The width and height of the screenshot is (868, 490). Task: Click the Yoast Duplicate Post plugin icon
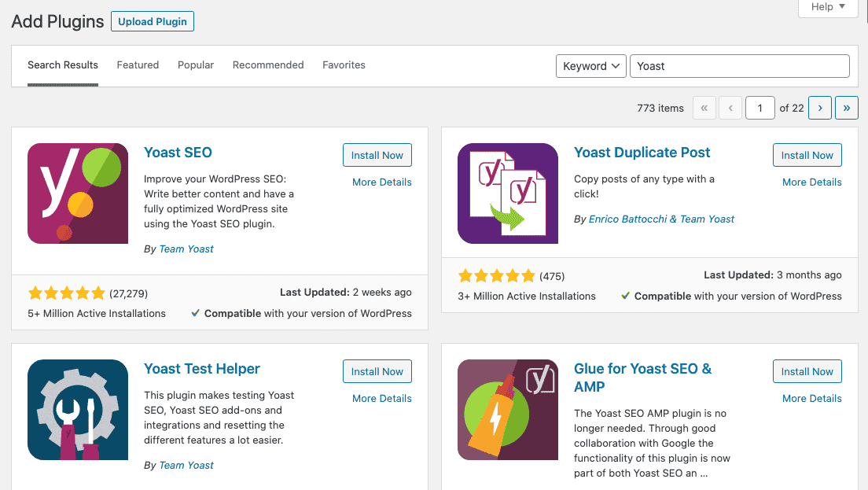coord(508,193)
